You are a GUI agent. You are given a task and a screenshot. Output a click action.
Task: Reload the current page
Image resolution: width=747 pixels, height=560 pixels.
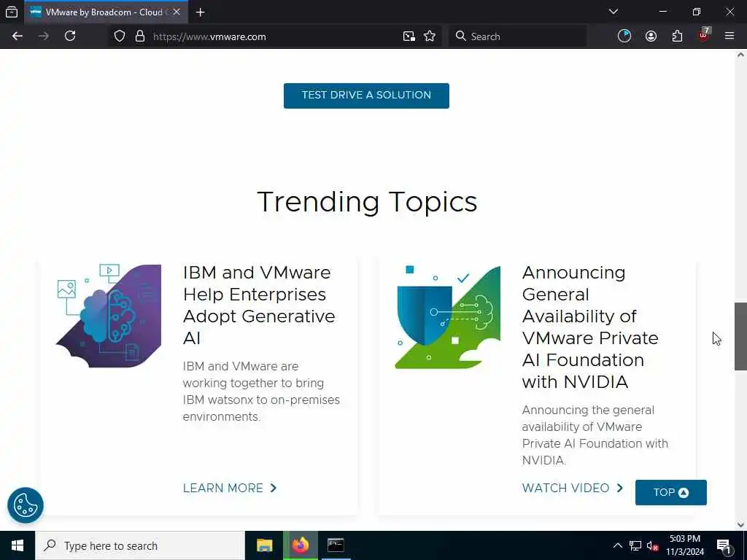coord(70,36)
